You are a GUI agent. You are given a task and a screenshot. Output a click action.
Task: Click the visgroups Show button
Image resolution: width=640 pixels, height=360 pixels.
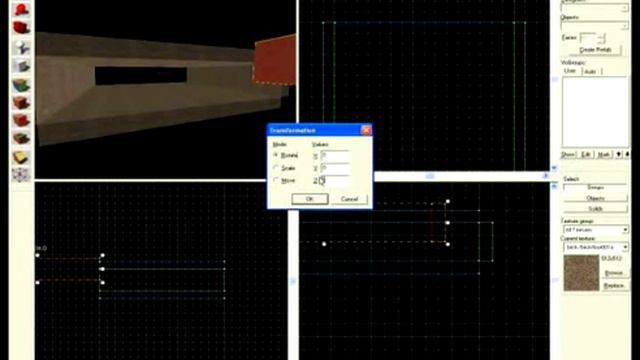568,155
